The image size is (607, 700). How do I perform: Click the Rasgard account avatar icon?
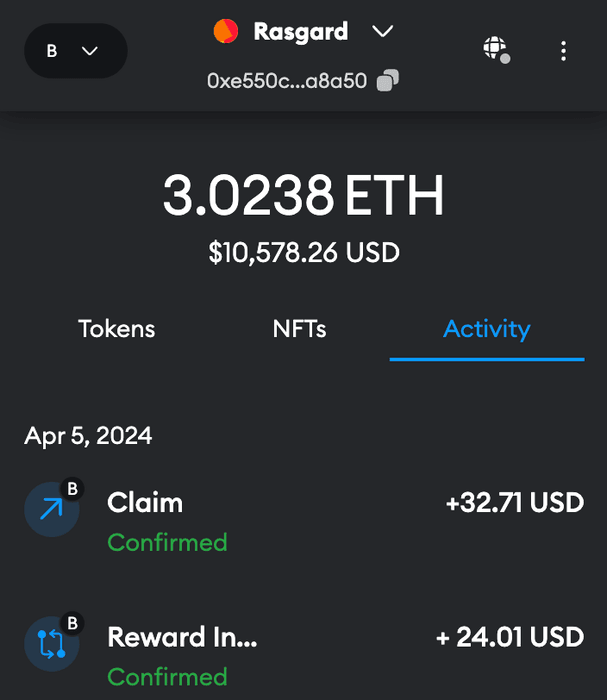(x=226, y=32)
